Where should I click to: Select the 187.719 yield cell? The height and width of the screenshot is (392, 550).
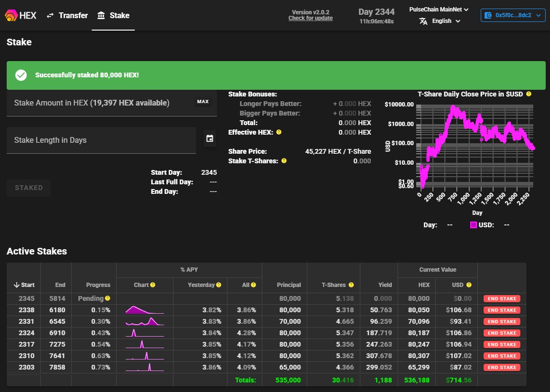pyautogui.click(x=379, y=333)
